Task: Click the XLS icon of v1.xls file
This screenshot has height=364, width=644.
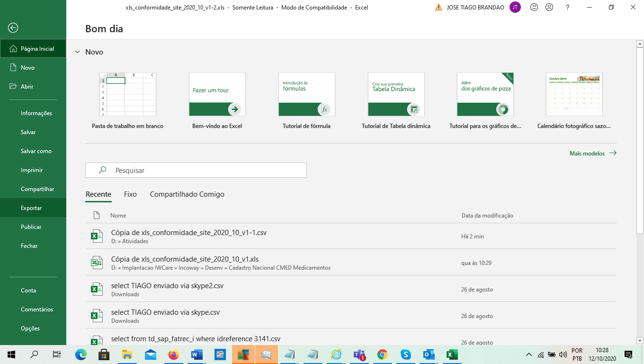Action: [97, 263]
